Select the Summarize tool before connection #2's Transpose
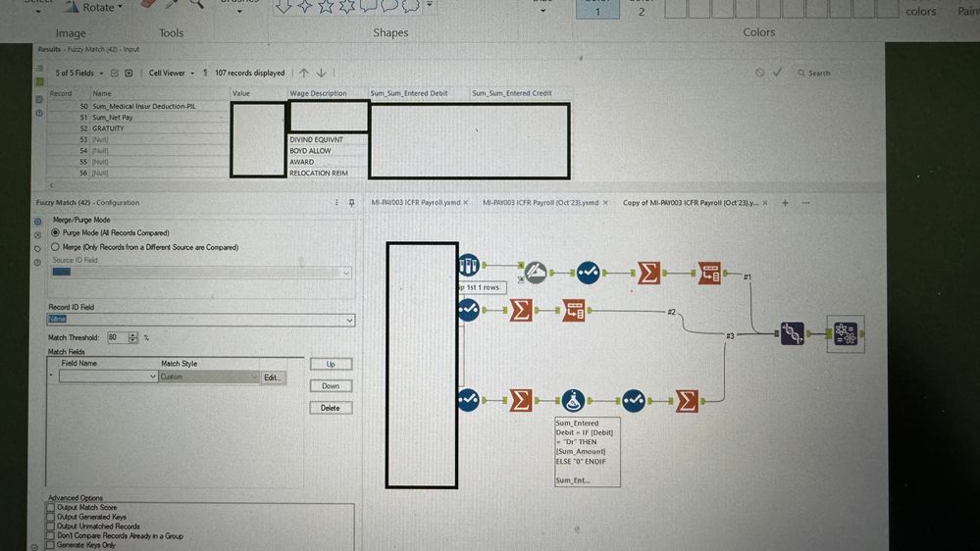Image resolution: width=980 pixels, height=551 pixels. [521, 310]
